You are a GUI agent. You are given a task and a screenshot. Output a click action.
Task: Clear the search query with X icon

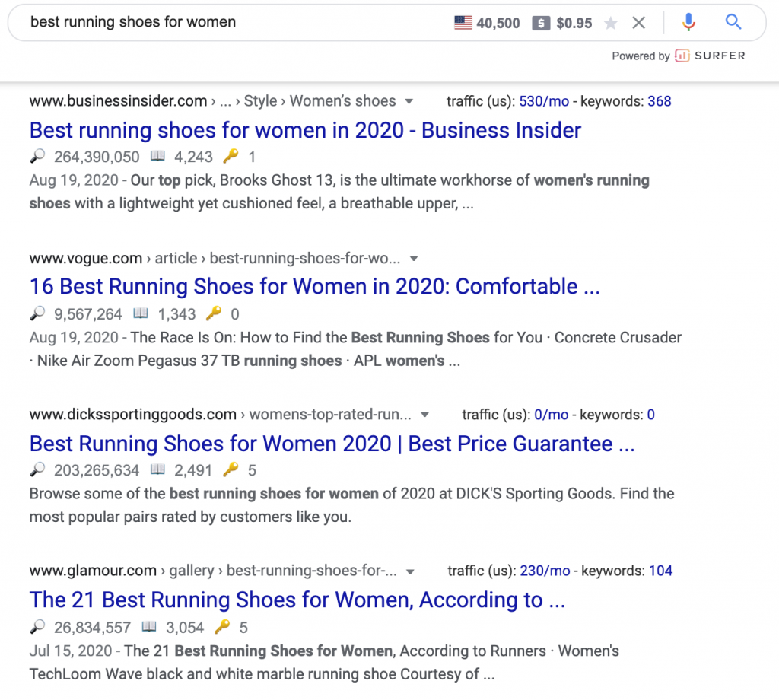point(639,23)
